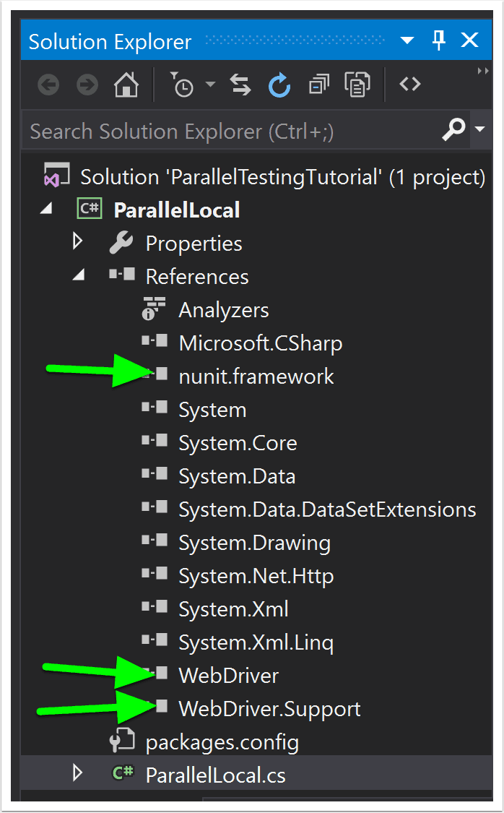Refresh the Solution Explorer
The height and width of the screenshot is (813, 504).
click(x=279, y=85)
